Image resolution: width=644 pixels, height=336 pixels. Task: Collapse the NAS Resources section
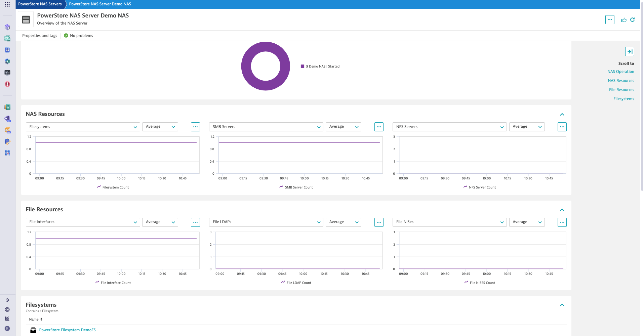click(x=562, y=115)
